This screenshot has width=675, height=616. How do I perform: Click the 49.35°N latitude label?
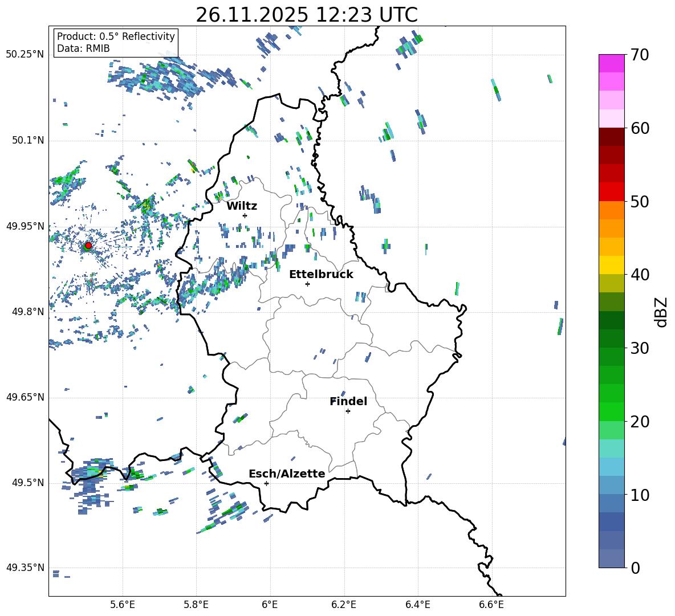(25, 568)
